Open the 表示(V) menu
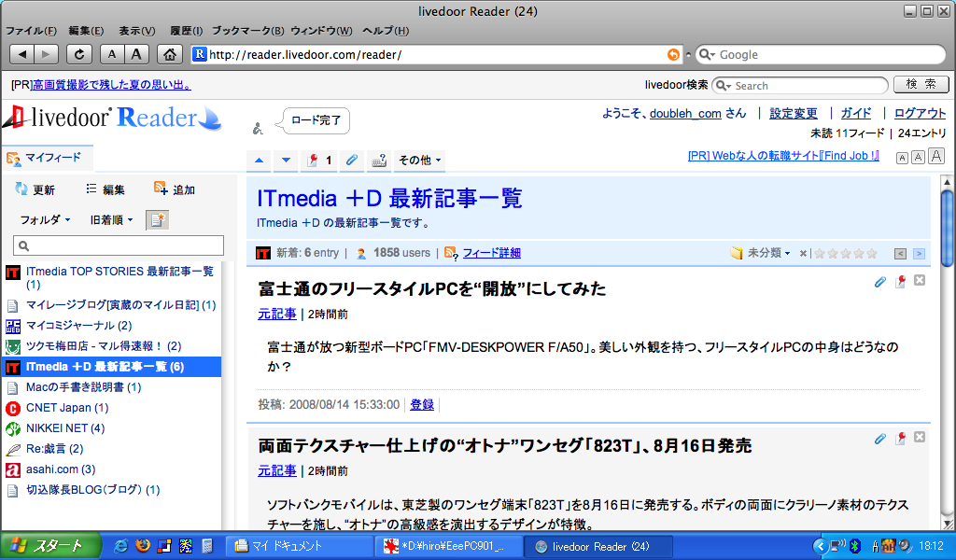Image resolution: width=956 pixels, height=560 pixels. (136, 31)
